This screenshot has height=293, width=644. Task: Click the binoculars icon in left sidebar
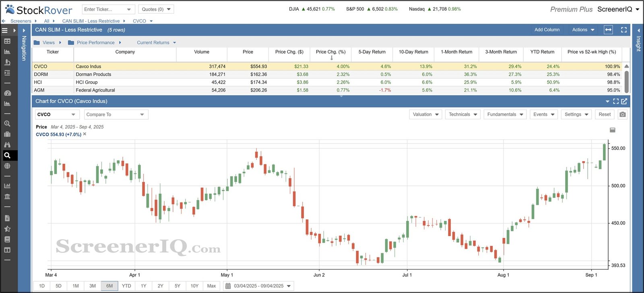7,145
